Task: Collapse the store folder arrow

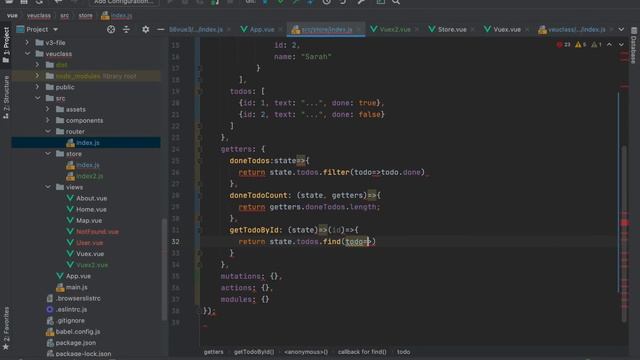Action: (x=48, y=153)
